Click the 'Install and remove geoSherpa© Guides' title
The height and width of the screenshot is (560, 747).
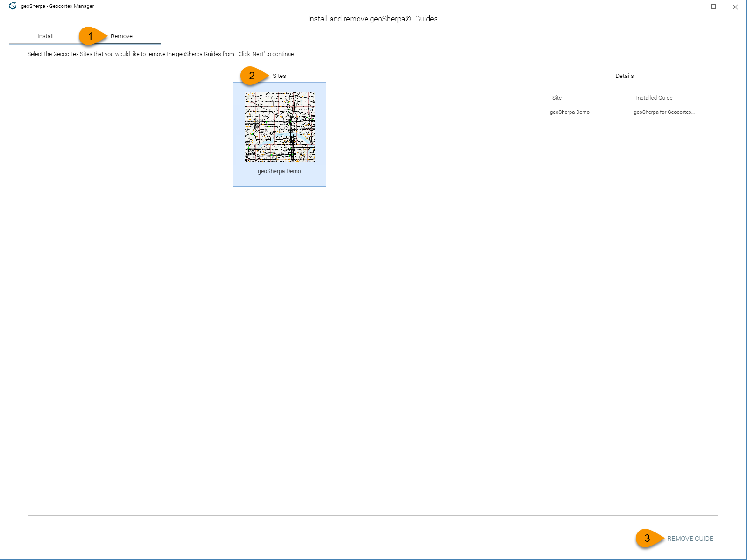373,19
